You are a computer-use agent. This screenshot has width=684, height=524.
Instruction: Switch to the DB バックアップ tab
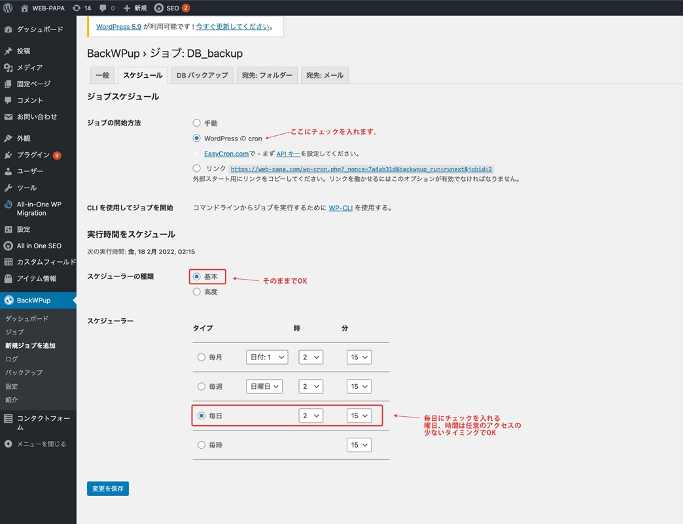pos(202,75)
